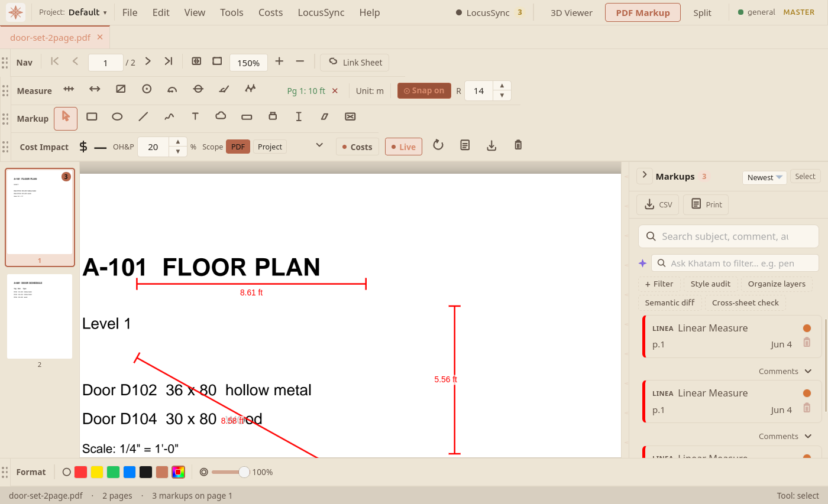Choose the highlighter parallelogram markup tool
The width and height of the screenshot is (828, 504).
[x=324, y=117]
